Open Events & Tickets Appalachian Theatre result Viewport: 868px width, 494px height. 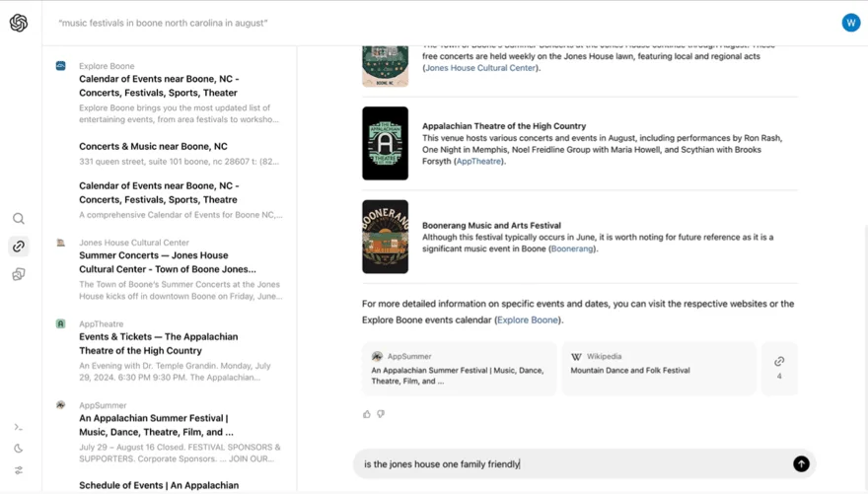click(x=159, y=343)
